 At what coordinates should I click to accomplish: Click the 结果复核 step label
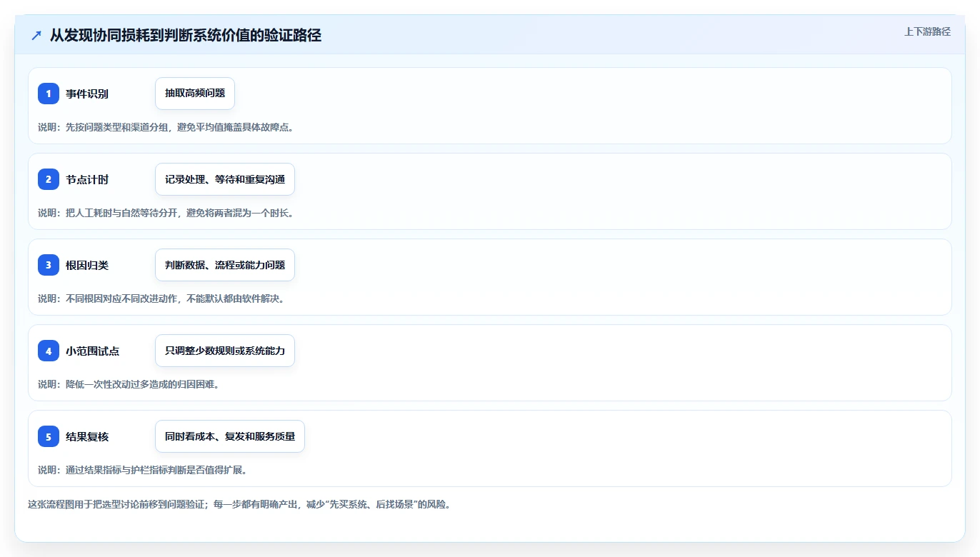pos(87,436)
